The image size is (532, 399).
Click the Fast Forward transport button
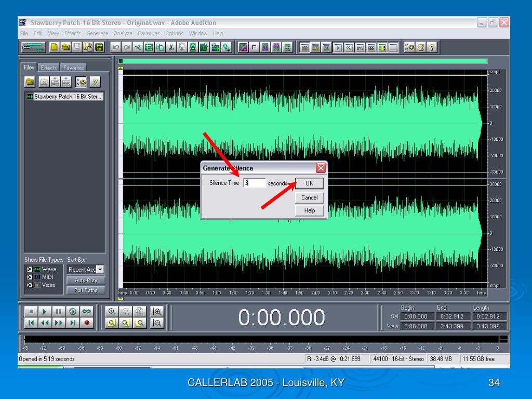58,323
